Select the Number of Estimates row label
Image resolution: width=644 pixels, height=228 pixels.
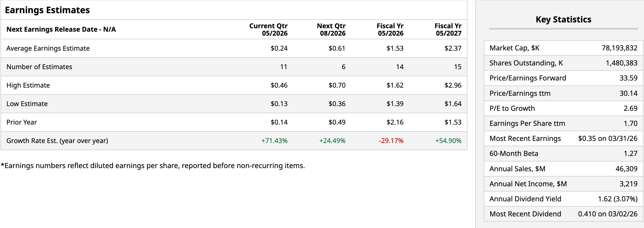[39, 67]
